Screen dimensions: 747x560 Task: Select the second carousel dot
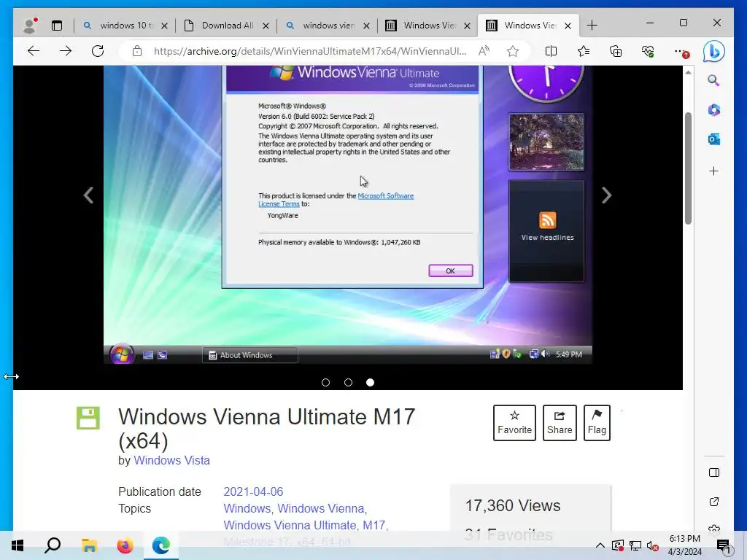(x=348, y=382)
